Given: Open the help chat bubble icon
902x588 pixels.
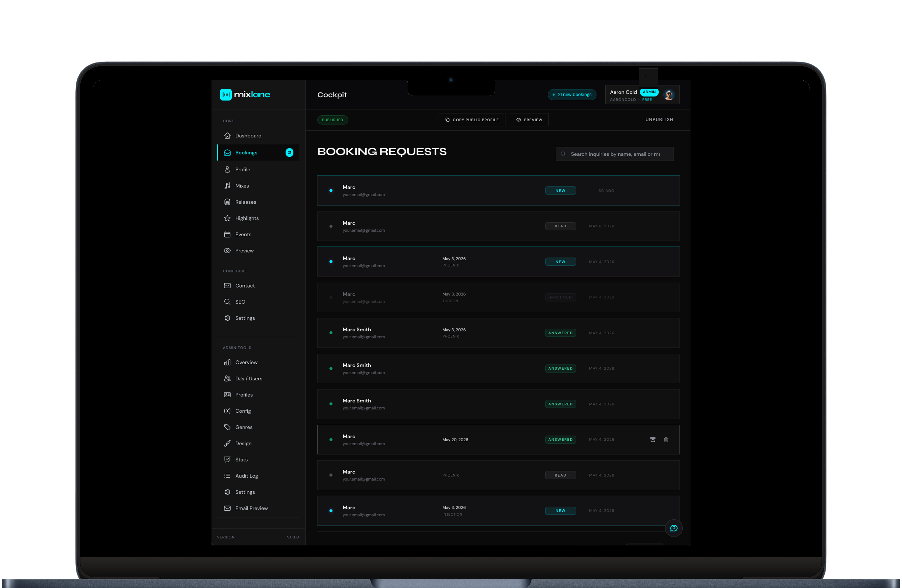Looking at the screenshot, I should [673, 528].
